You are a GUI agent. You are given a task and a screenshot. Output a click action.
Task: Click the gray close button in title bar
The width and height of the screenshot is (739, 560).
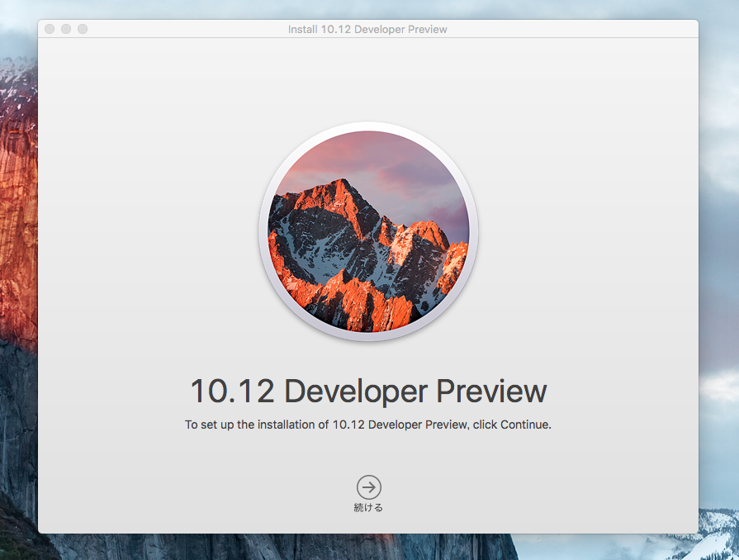coord(50,29)
